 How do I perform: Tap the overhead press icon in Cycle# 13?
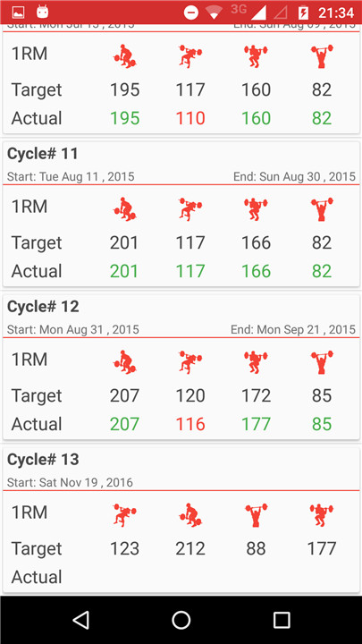[257, 515]
